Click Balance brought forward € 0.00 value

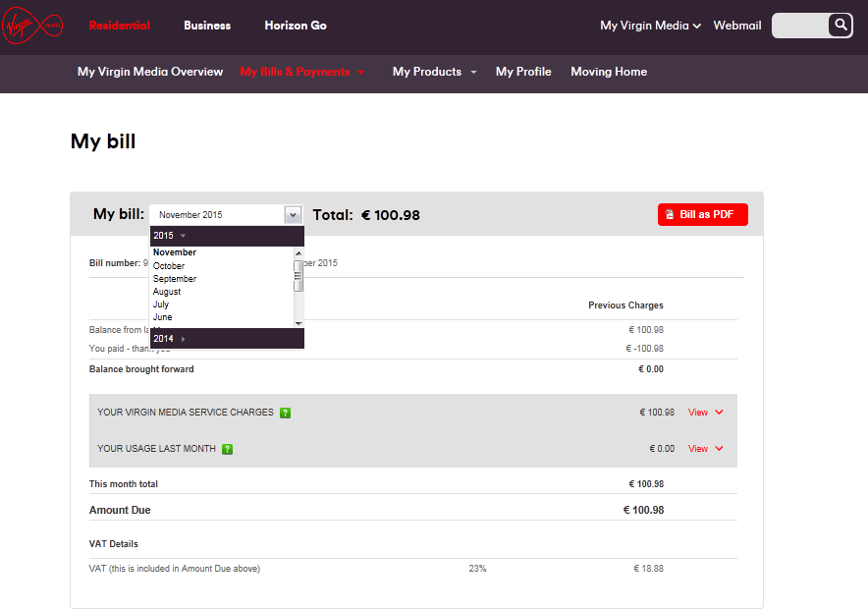[651, 369]
